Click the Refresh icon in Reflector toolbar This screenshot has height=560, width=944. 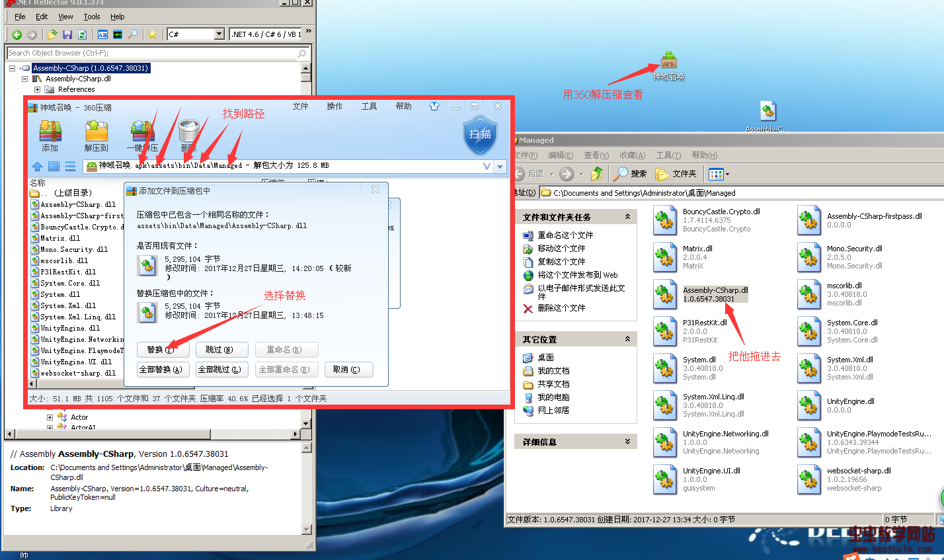[x=83, y=34]
